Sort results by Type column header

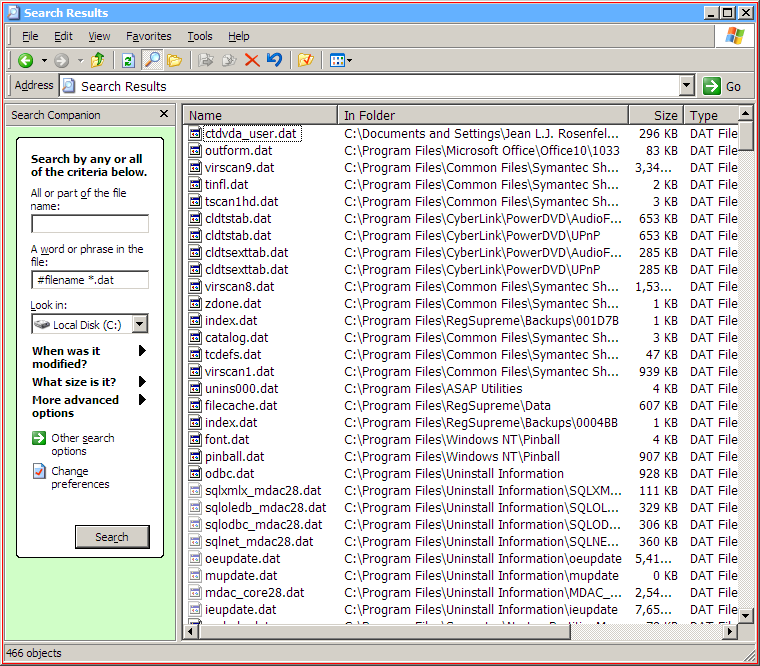coord(711,115)
